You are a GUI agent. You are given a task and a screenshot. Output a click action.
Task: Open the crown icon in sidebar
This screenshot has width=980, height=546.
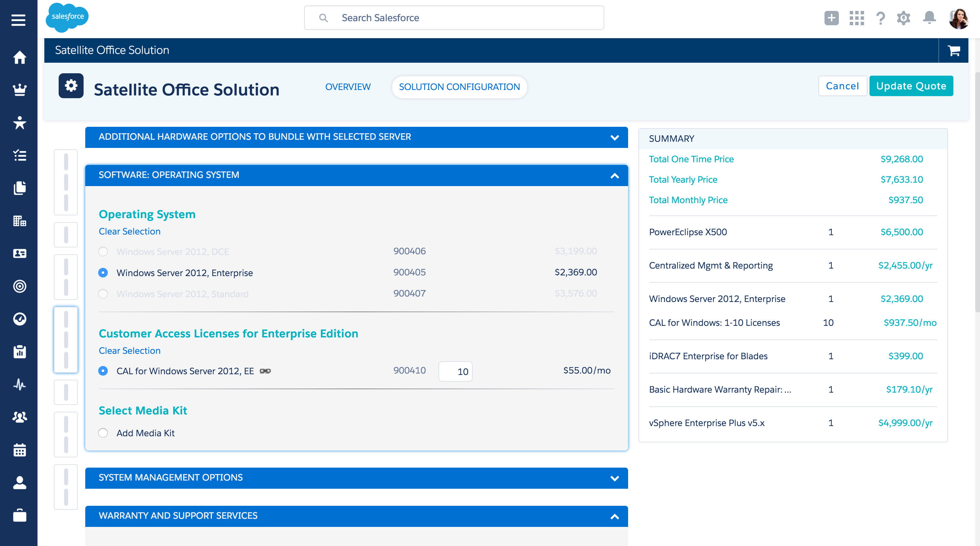coord(19,90)
